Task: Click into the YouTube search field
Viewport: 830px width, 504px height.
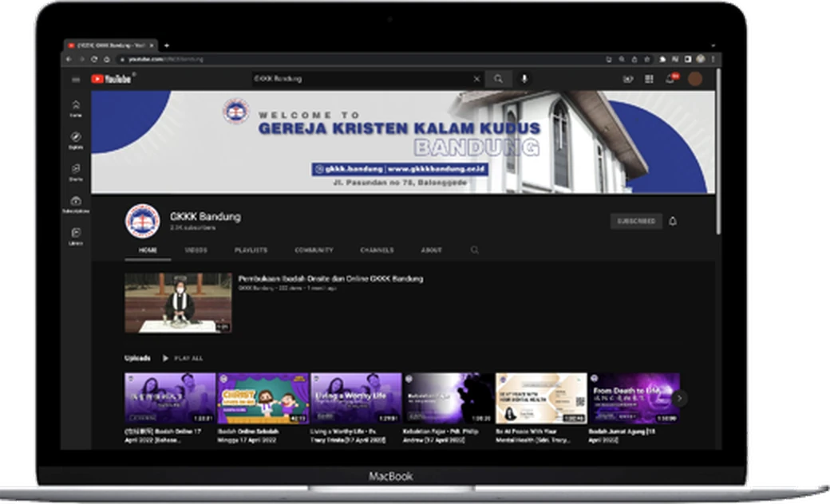Action: tap(361, 79)
